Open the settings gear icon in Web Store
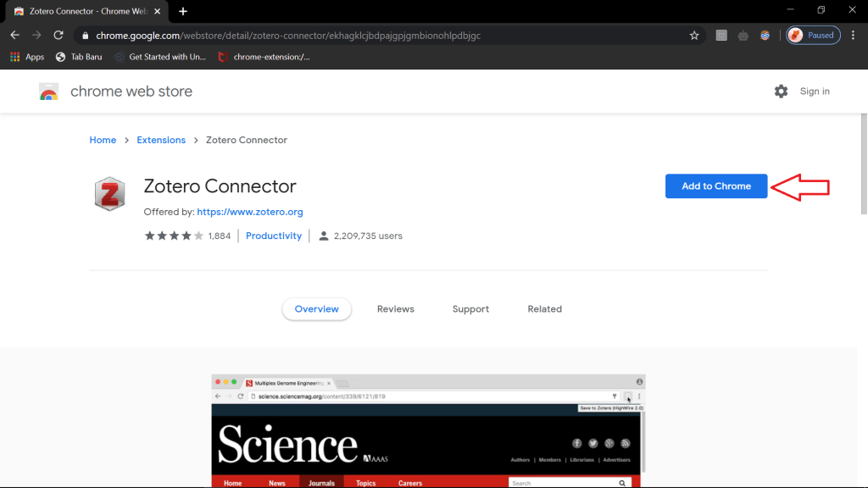Image resolution: width=868 pixels, height=488 pixels. (781, 91)
